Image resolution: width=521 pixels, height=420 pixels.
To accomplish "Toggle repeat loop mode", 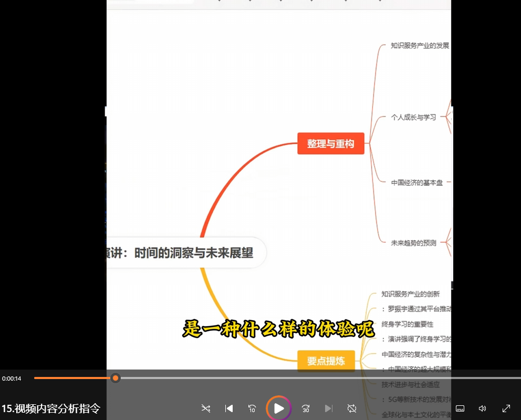I will [352, 408].
